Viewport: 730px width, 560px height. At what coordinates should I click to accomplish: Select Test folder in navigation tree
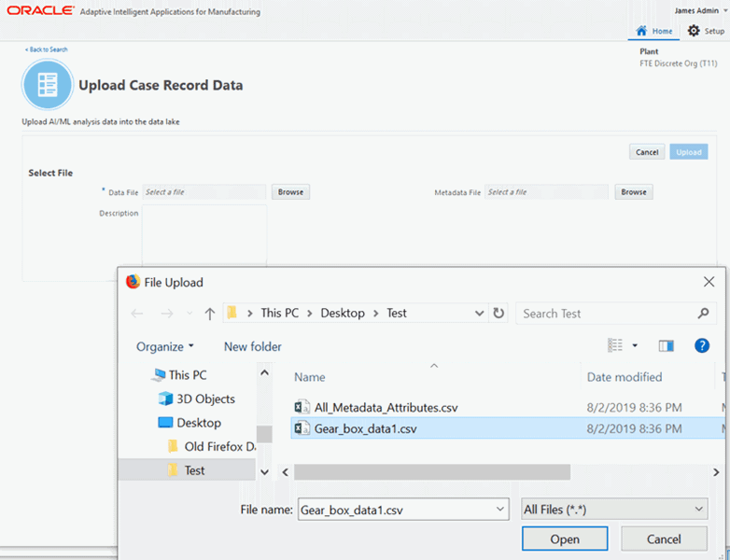point(187,470)
